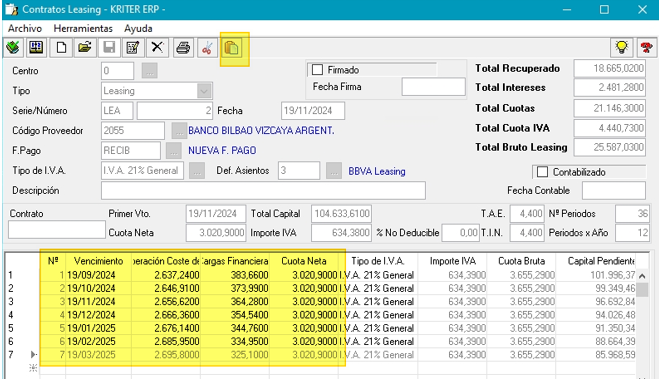659x380 pixels.
Task: Create a new blank contract document
Action: [61, 48]
